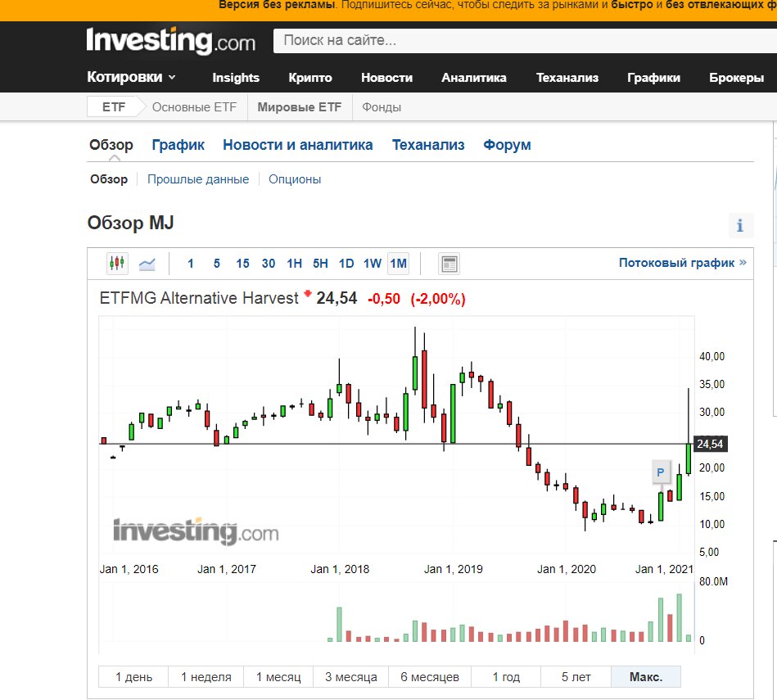Open Крипто in the top navigation
Image resolution: width=777 pixels, height=700 pixels.
point(310,78)
